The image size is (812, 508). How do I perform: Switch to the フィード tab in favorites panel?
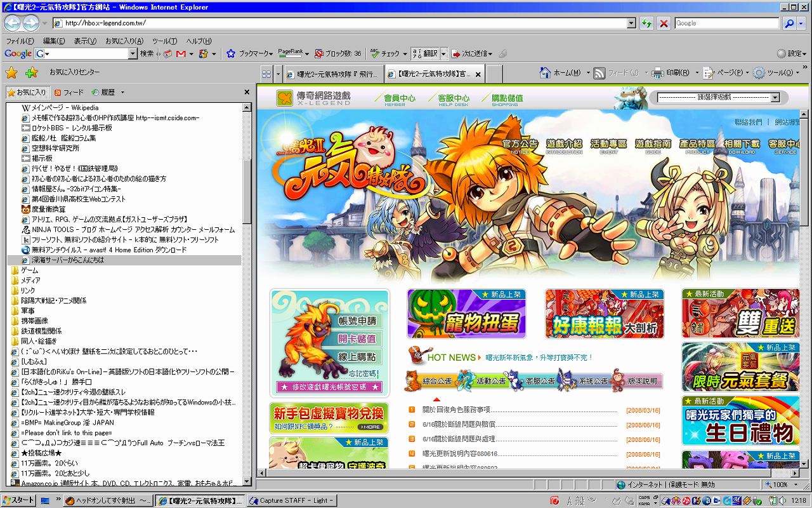click(x=69, y=92)
